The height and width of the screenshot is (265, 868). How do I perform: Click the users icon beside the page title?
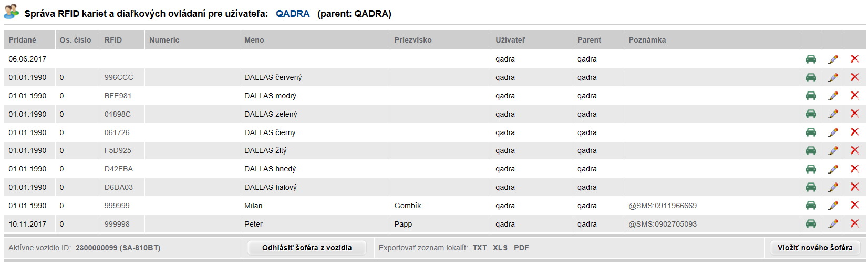12,11
